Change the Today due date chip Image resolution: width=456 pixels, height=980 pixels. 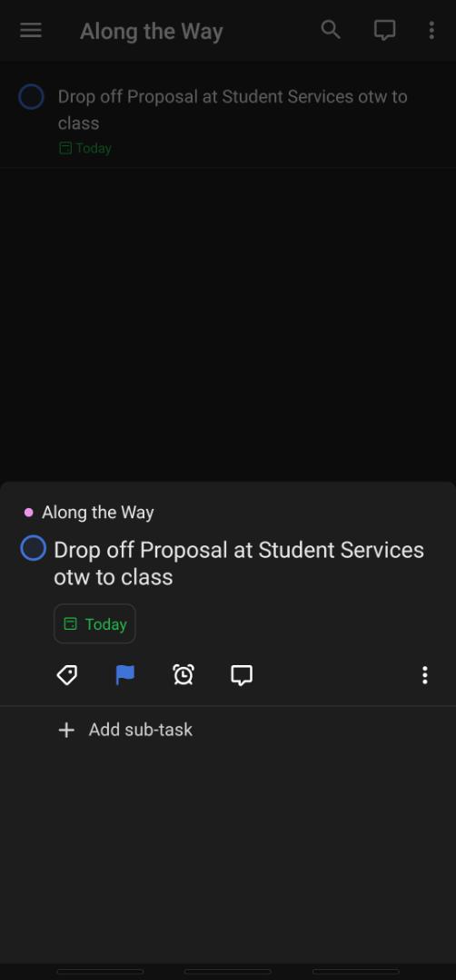click(x=94, y=623)
